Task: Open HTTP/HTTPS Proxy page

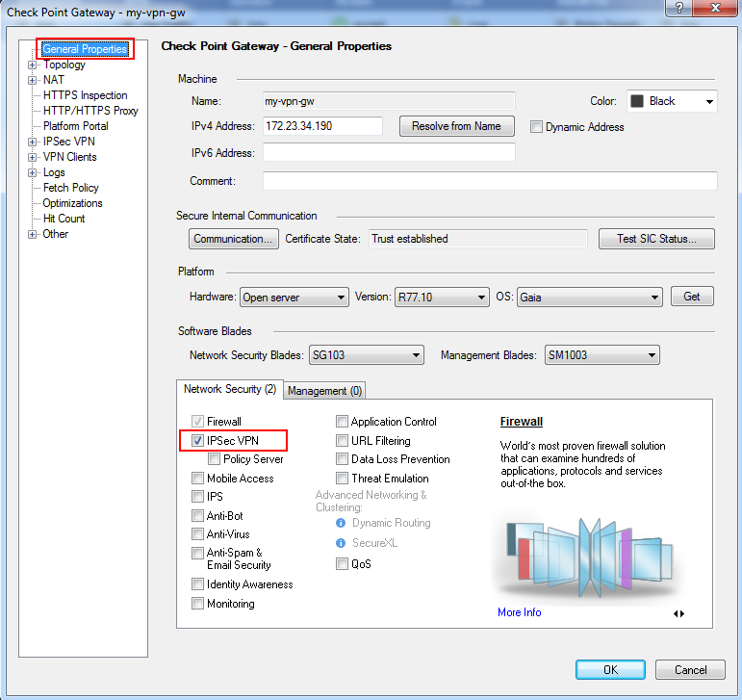Action: 90,111
